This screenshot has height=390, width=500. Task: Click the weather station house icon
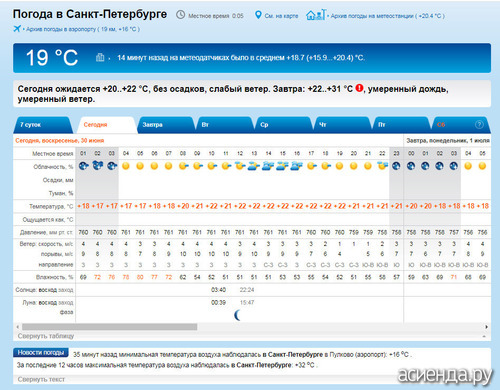point(316,15)
